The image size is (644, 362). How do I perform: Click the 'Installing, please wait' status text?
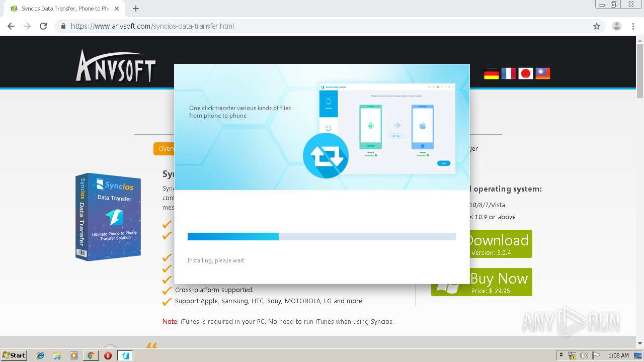[x=216, y=260]
